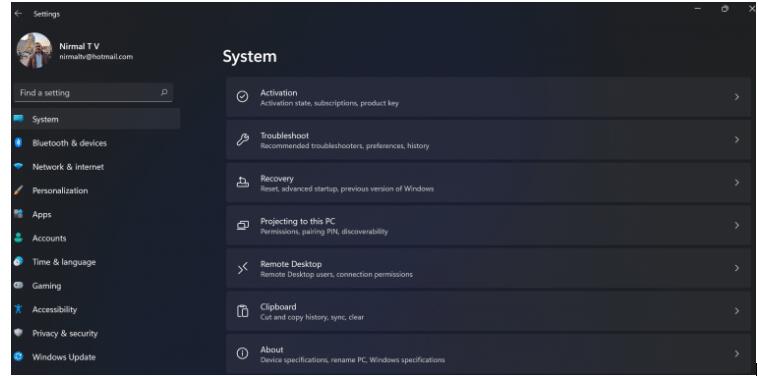Viewport: 758px width, 376px height.
Task: Click the System monitor icon in sidebar
Action: pos(18,119)
